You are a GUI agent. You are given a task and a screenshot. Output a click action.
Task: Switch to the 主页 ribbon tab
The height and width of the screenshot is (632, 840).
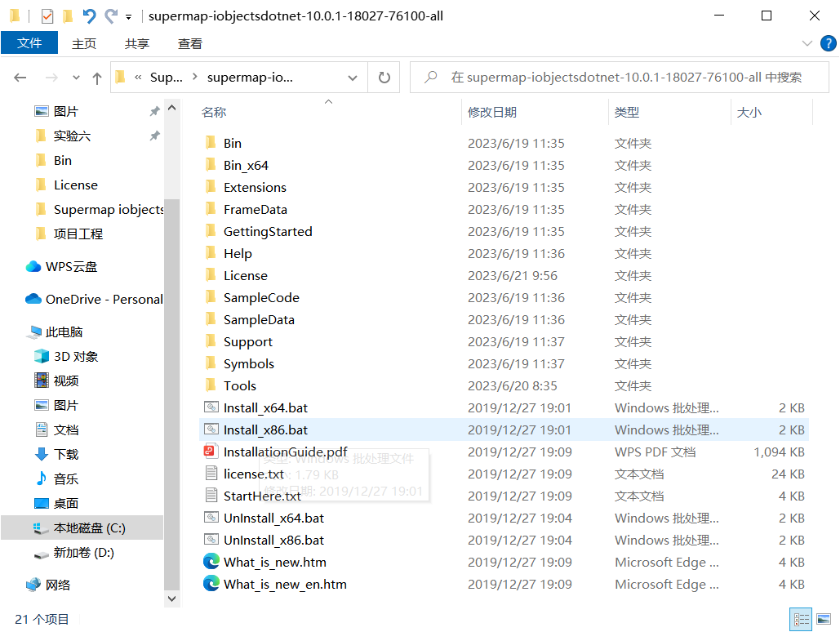click(x=84, y=43)
